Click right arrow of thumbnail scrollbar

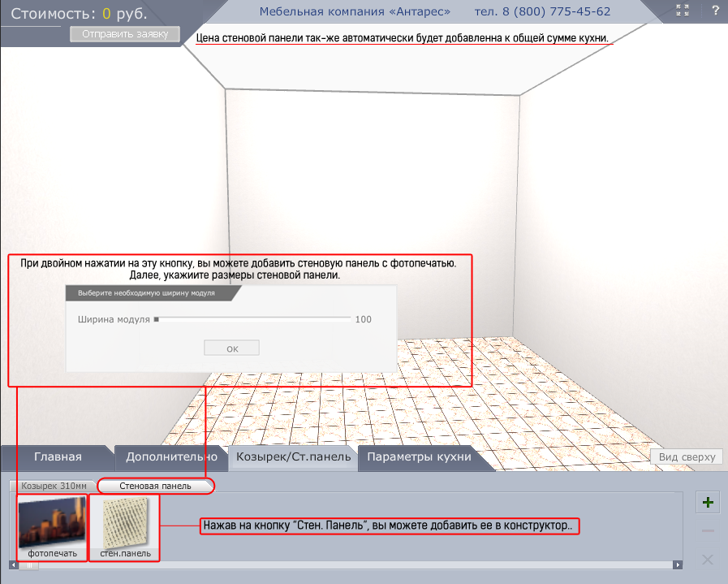click(678, 565)
